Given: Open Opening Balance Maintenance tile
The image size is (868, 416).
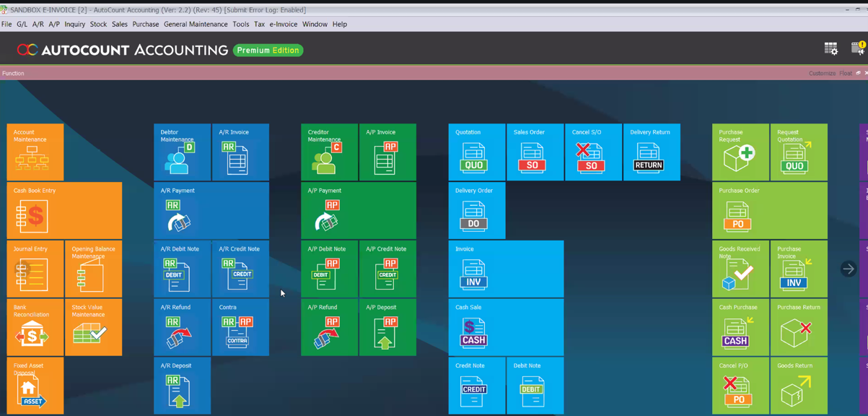Looking at the screenshot, I should coord(94,269).
